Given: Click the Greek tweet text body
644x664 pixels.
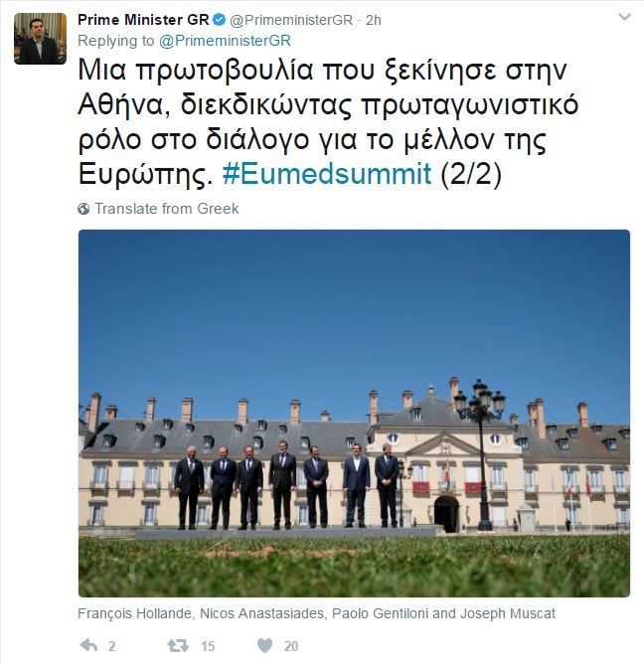Looking at the screenshot, I should coord(328,122).
